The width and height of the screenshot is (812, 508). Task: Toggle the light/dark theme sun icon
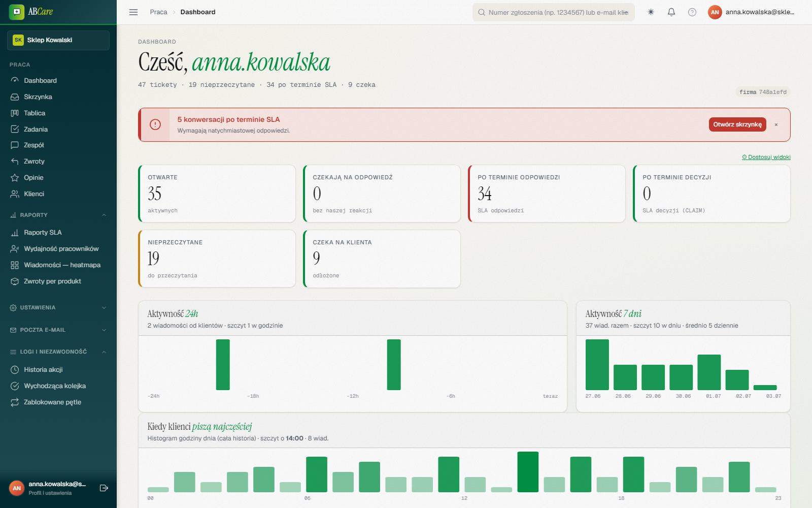(651, 12)
